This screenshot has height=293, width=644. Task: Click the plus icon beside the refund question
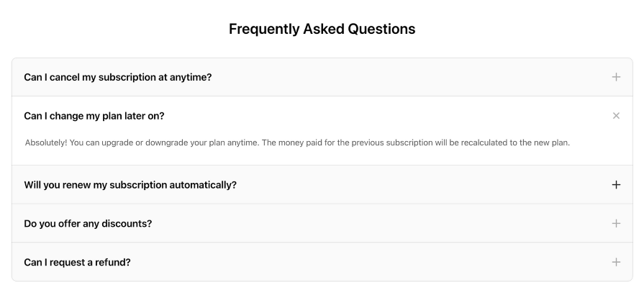pos(616,262)
